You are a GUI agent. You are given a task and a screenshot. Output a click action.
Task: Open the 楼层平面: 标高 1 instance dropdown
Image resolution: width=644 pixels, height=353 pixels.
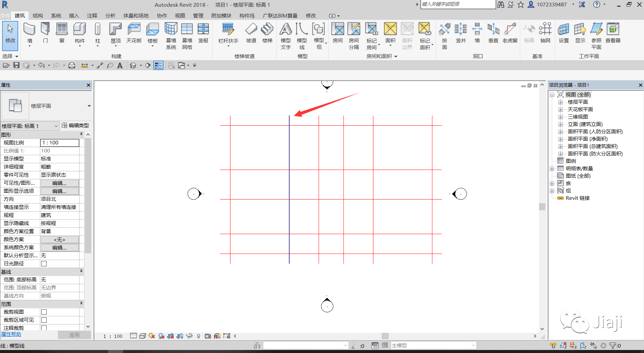pos(30,126)
